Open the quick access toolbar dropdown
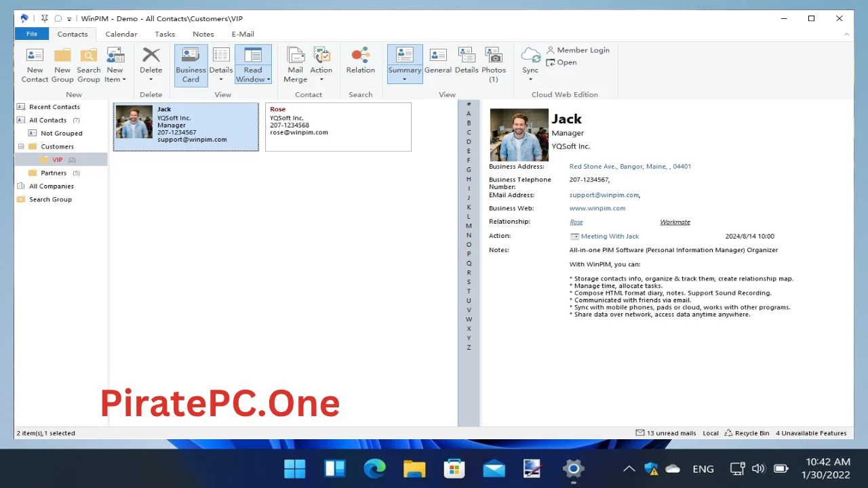 [69, 19]
